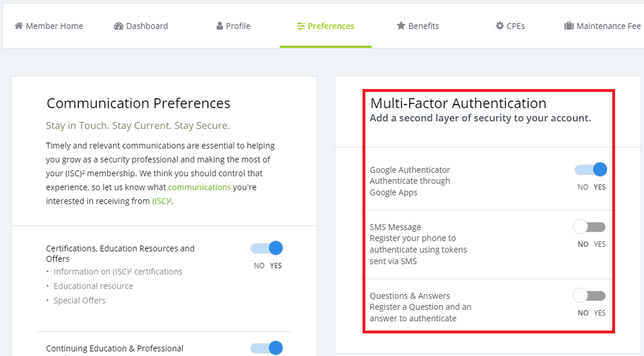The image size is (644, 356).
Task: Enable Questions & Answers authentication toggle
Action: coord(589,296)
